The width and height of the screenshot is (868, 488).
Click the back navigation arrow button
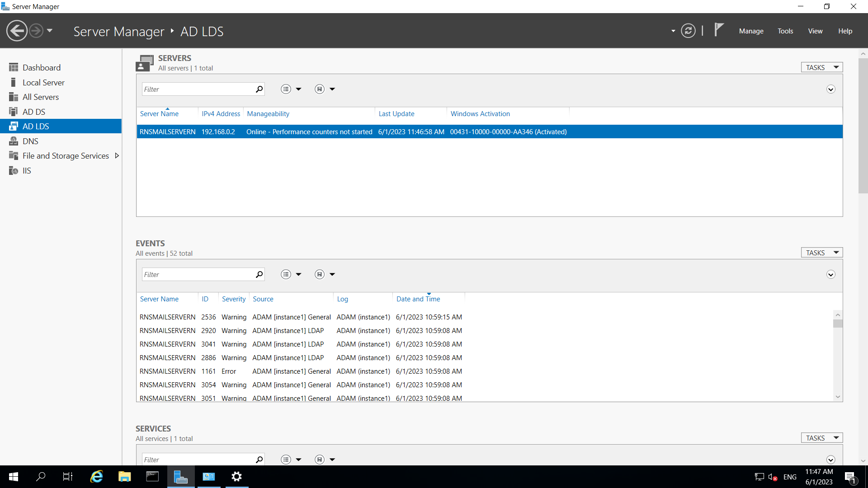coord(17,31)
